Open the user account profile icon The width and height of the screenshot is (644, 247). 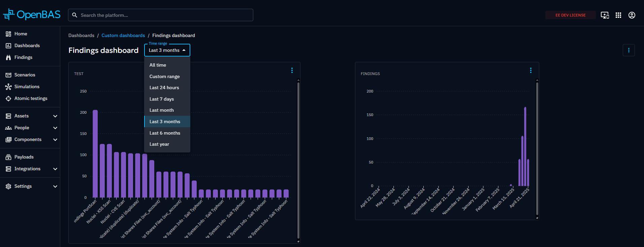coord(632,15)
